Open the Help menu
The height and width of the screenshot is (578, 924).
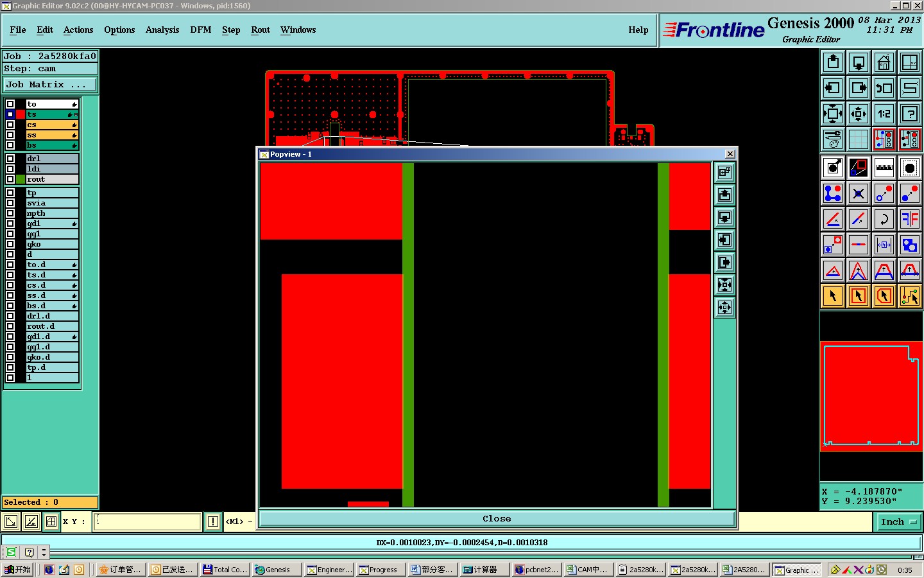(x=638, y=30)
